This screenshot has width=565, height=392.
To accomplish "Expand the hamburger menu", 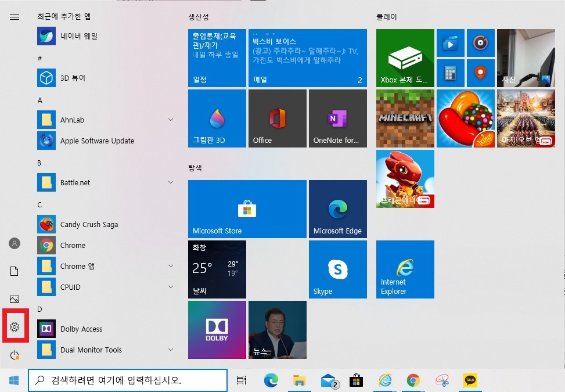I will pyautogui.click(x=15, y=17).
